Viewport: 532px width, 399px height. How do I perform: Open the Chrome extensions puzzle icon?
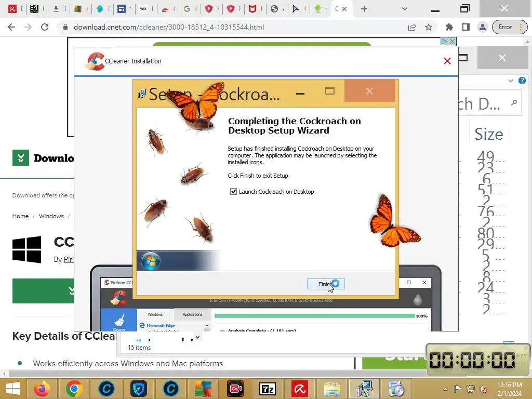[x=449, y=27]
